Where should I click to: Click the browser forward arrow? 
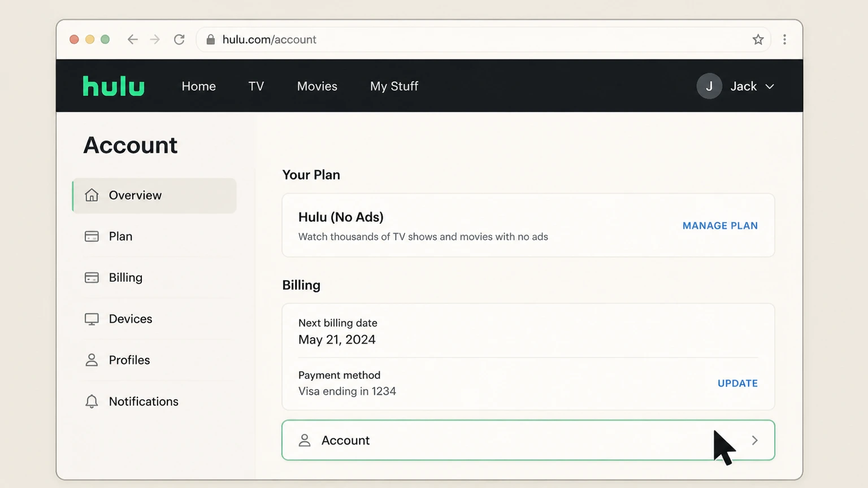point(155,40)
